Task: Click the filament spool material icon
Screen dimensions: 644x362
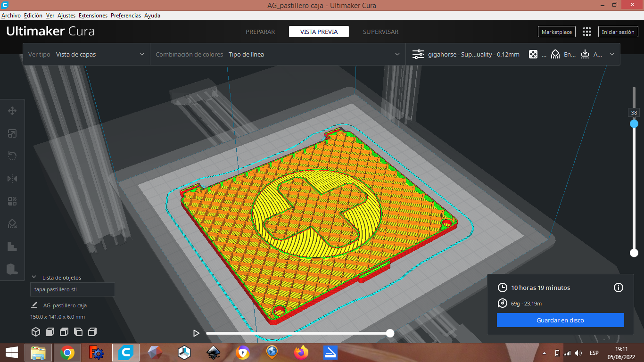Action: [x=503, y=304]
